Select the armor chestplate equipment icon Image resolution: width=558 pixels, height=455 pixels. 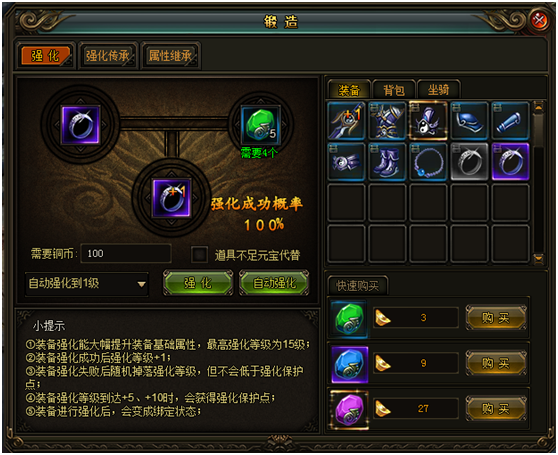point(387,121)
